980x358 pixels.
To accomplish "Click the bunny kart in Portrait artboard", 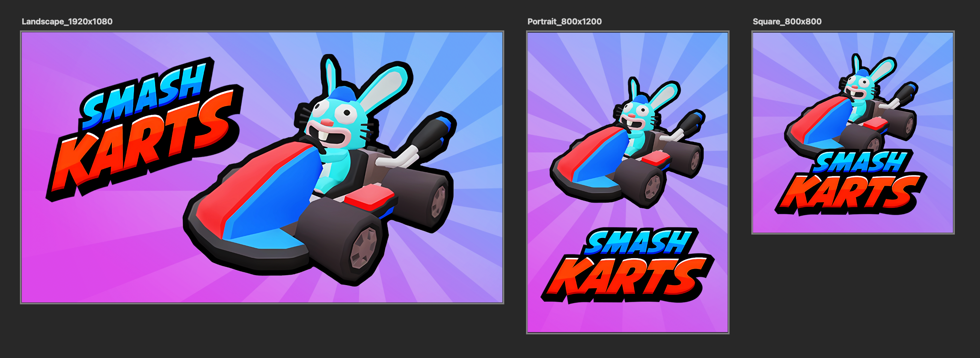I will point(628,143).
